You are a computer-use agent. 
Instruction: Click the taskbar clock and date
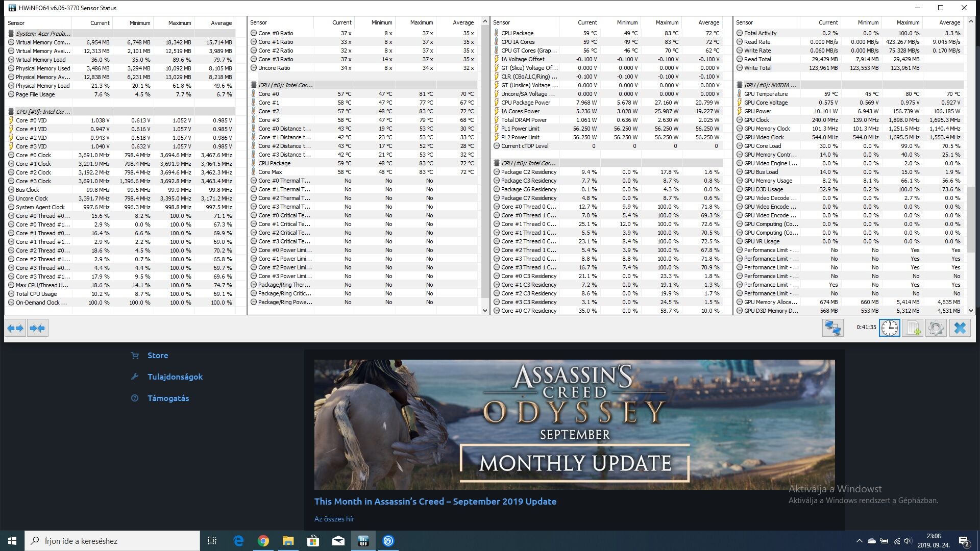934,541
